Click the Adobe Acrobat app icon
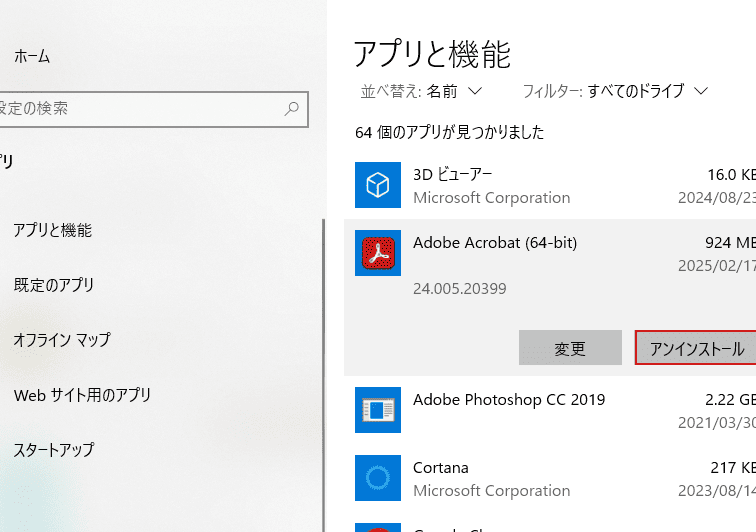This screenshot has height=532, width=756. [378, 253]
